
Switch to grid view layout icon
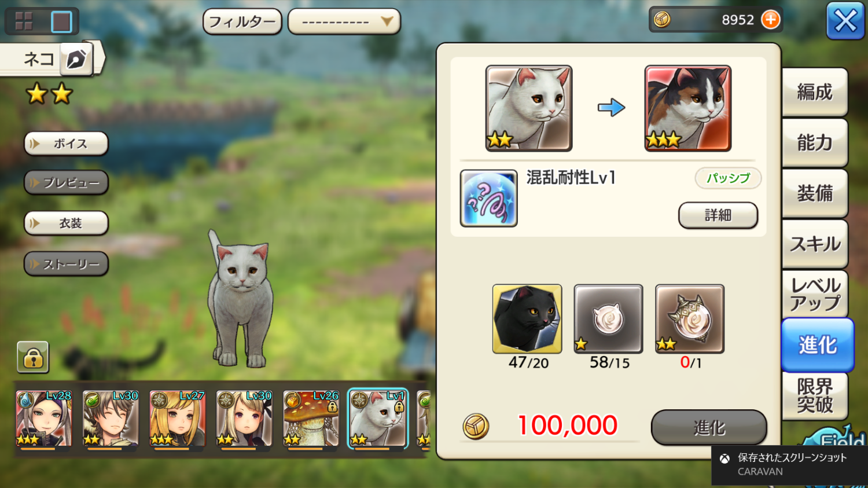24,21
